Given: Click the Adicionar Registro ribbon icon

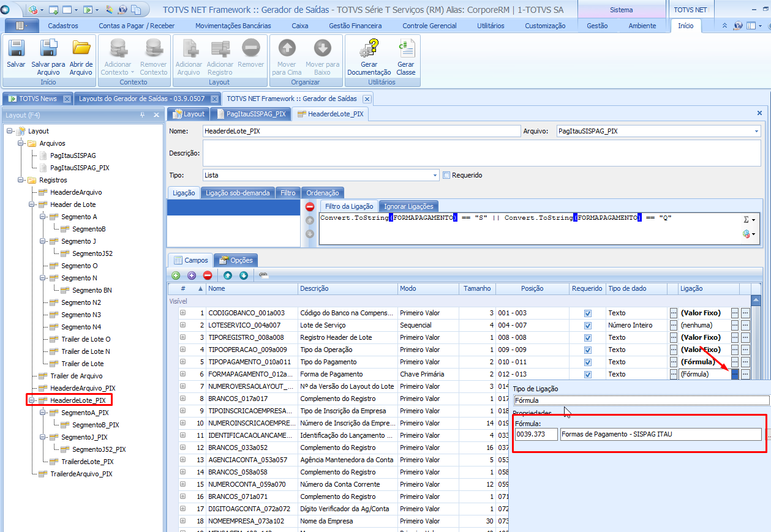Looking at the screenshot, I should tap(220, 48).
